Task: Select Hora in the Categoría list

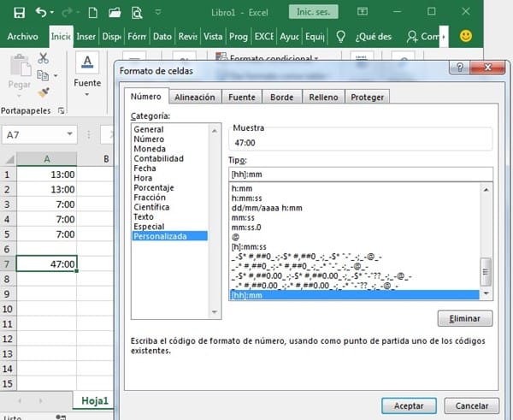Action: [144, 177]
